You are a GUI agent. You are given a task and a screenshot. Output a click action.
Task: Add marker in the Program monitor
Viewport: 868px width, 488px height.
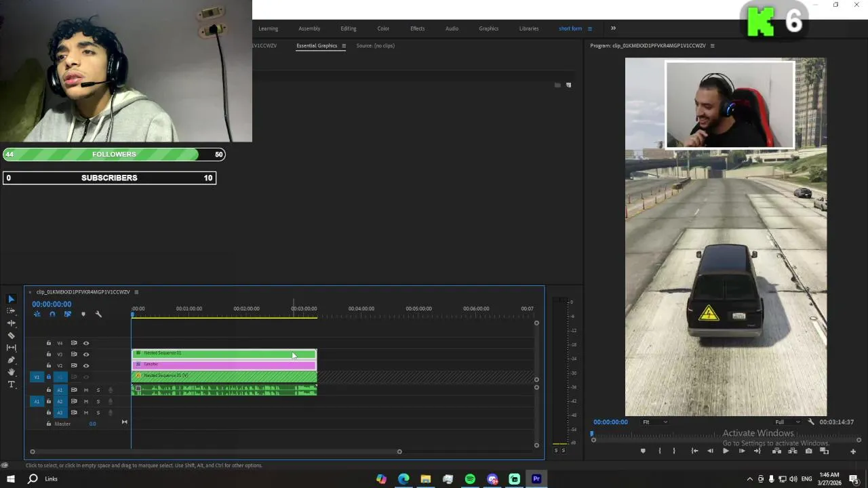[643, 451]
